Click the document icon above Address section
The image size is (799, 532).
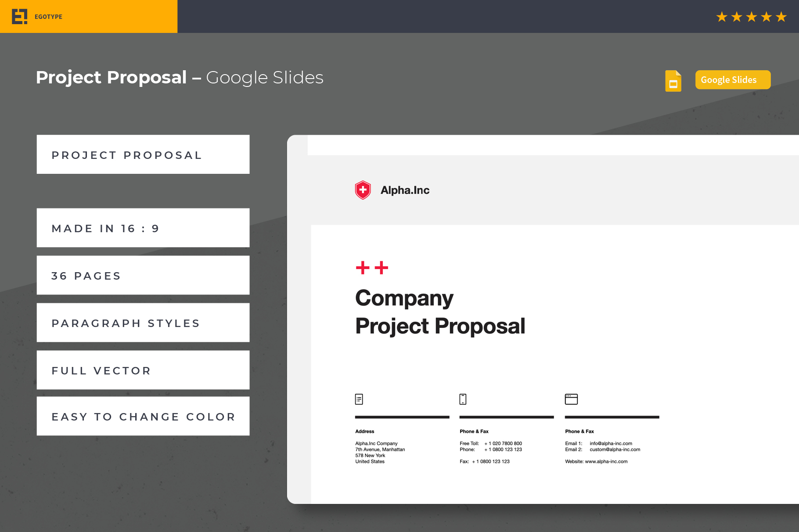[x=359, y=399]
